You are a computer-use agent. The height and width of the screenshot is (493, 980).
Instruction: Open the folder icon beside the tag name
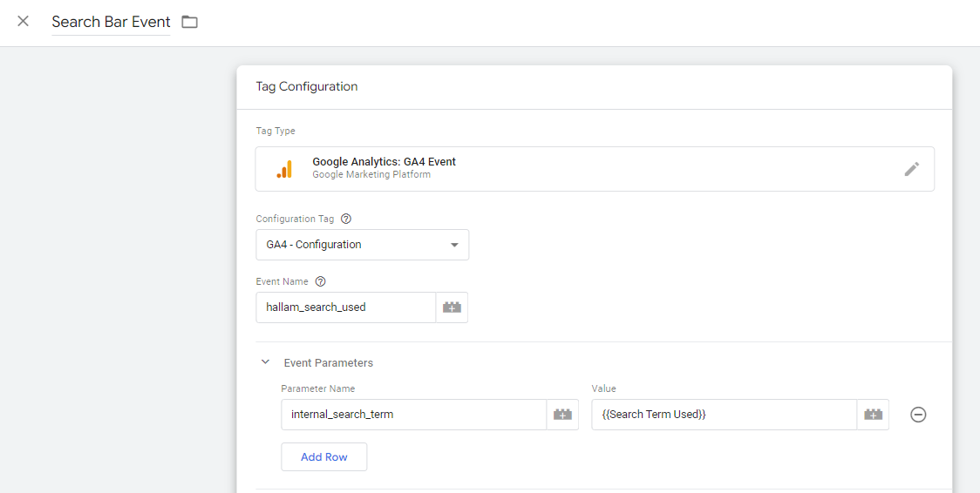[189, 22]
